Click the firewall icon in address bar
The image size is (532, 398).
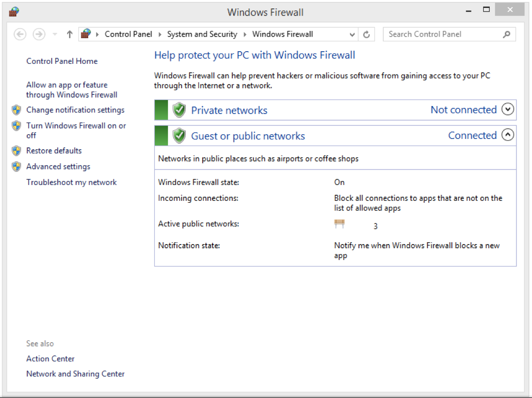click(86, 34)
